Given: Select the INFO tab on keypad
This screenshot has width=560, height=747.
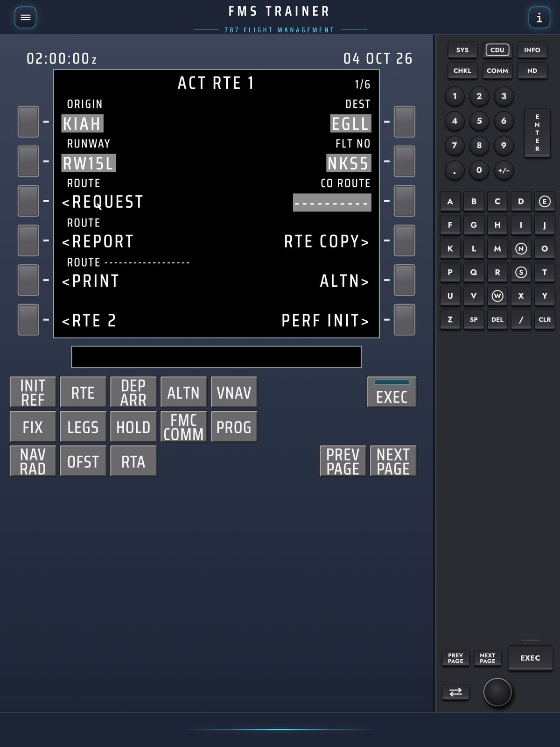Looking at the screenshot, I should pos(532,50).
